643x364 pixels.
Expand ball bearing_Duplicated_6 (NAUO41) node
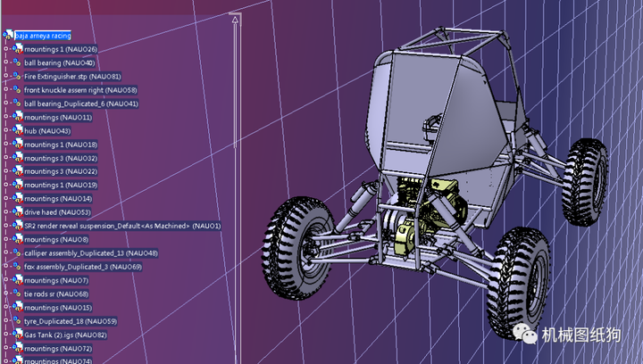point(5,103)
